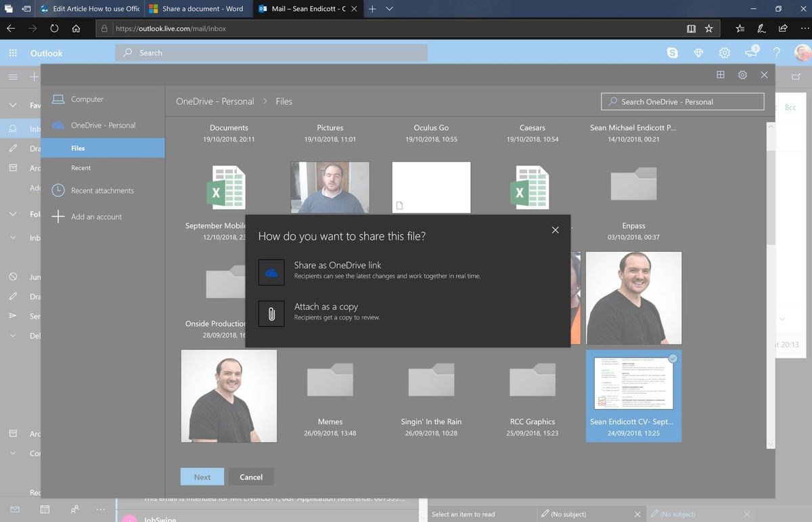Click your profile avatar in the top-right
Image resolution: width=812 pixels, height=522 pixels.
coord(802,53)
